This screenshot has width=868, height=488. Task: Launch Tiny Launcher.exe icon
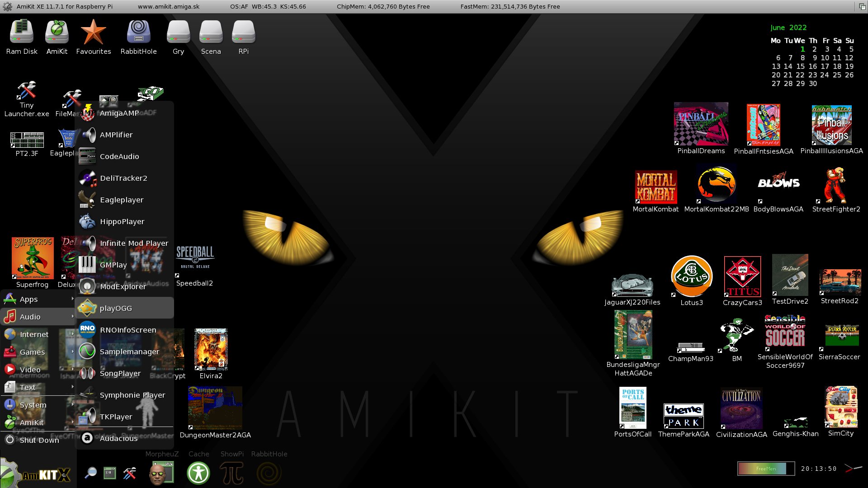(x=27, y=90)
